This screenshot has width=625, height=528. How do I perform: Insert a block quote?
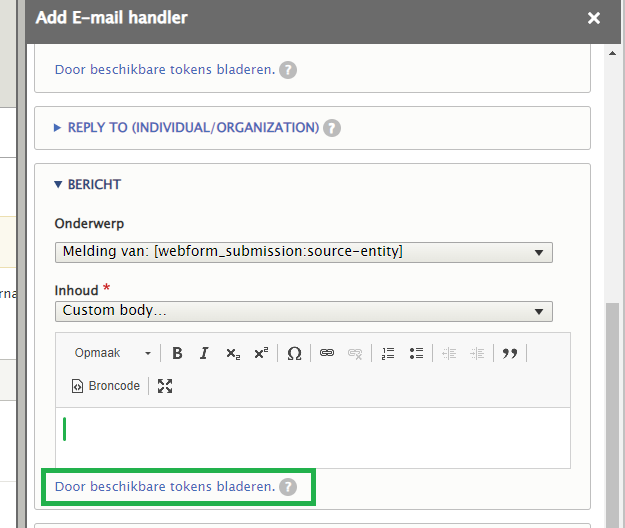coord(509,353)
